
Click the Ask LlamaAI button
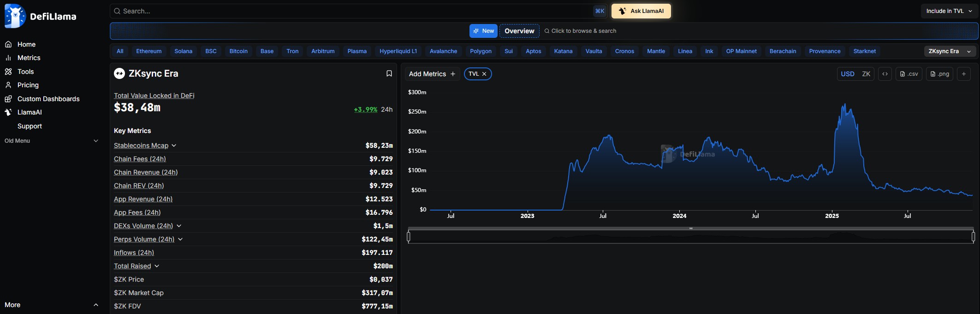click(x=641, y=11)
